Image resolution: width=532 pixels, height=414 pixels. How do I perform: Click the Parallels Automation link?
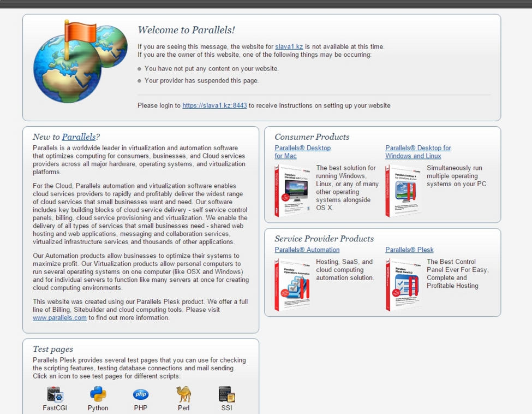(x=307, y=250)
